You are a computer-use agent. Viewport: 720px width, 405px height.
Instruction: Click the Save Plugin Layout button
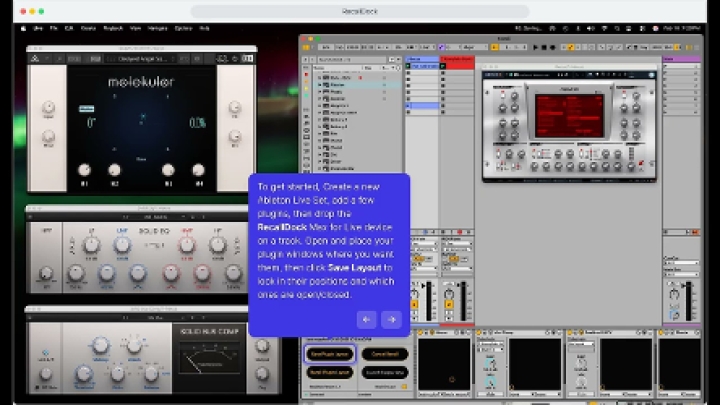point(329,354)
